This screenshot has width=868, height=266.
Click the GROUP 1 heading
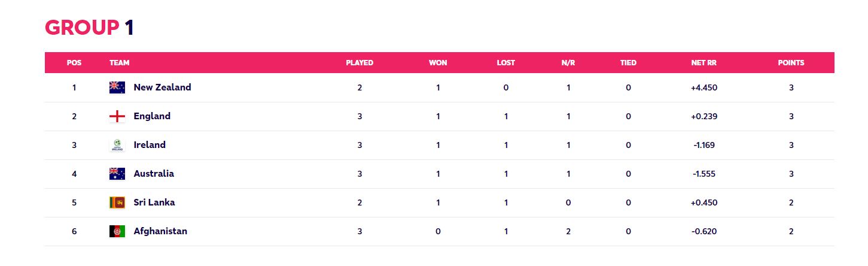pos(89,28)
